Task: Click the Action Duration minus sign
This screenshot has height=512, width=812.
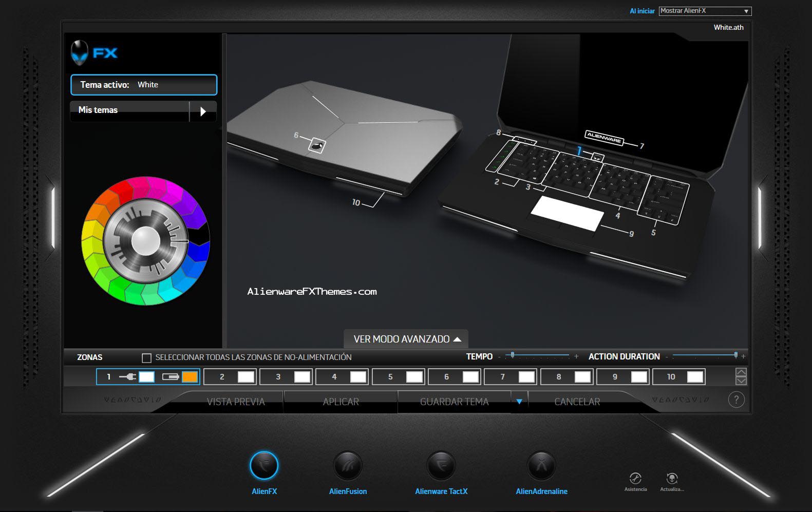Action: [667, 356]
